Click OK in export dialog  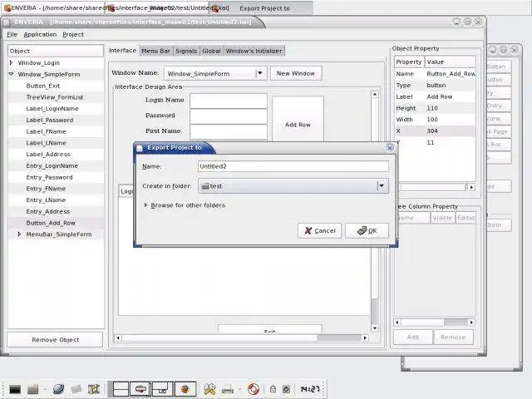point(367,231)
